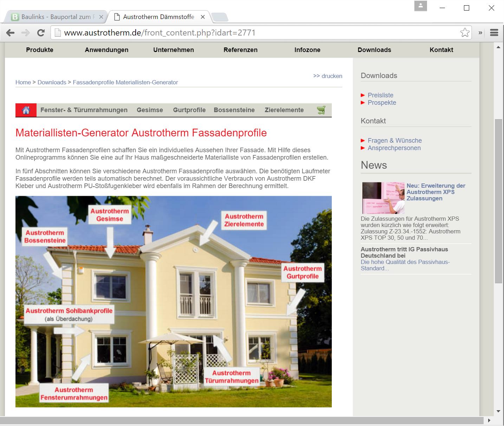Click the Materiallisten-Generator red page heading
The height and width of the screenshot is (426, 504).
(141, 133)
